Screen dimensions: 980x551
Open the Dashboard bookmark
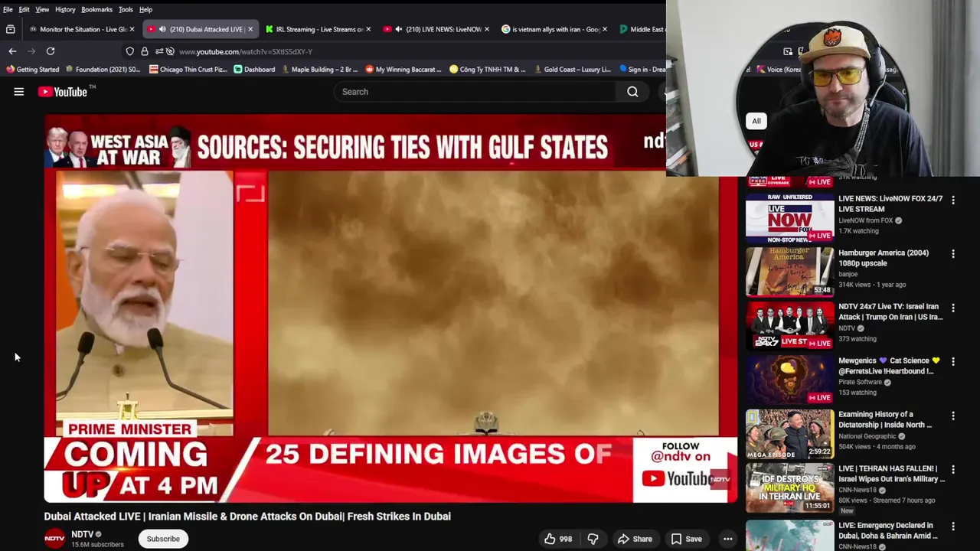tap(254, 69)
